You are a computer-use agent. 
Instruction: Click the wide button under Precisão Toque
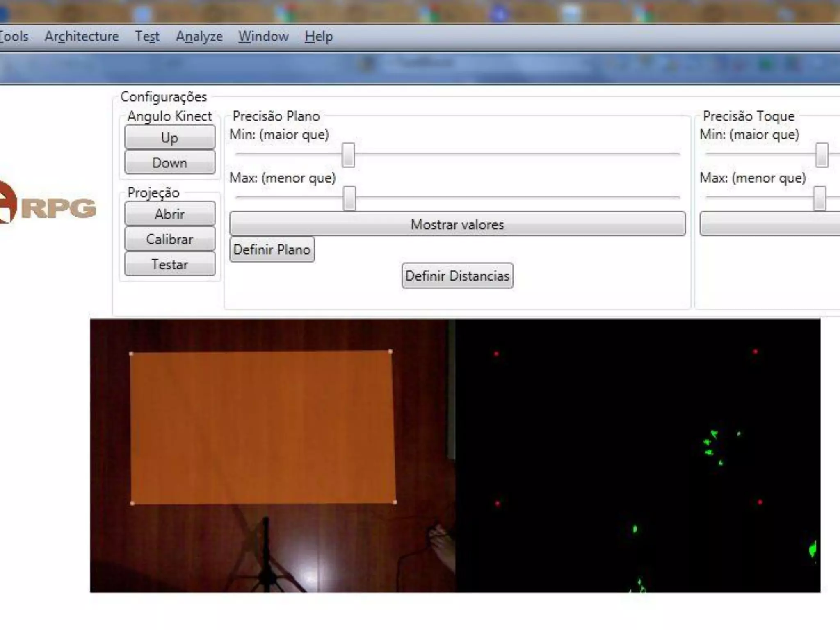[769, 224]
